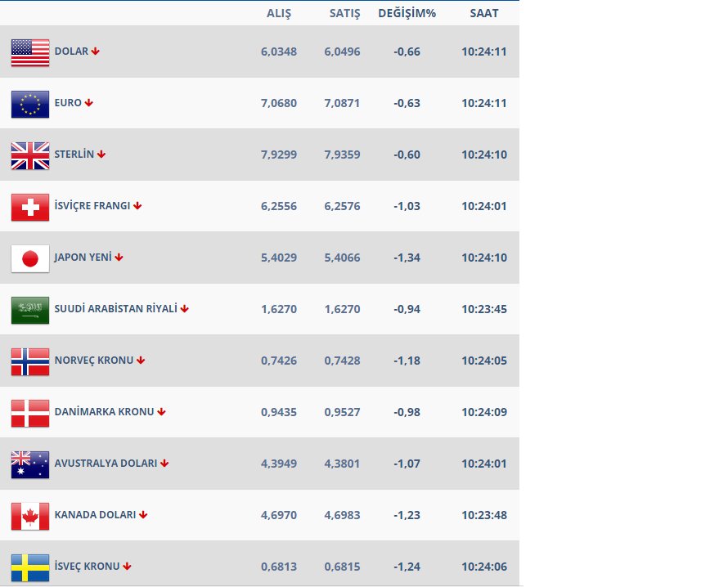This screenshot has width=728, height=587.
Task: Click the DEĞİŞİM% column header
Action: click(407, 14)
